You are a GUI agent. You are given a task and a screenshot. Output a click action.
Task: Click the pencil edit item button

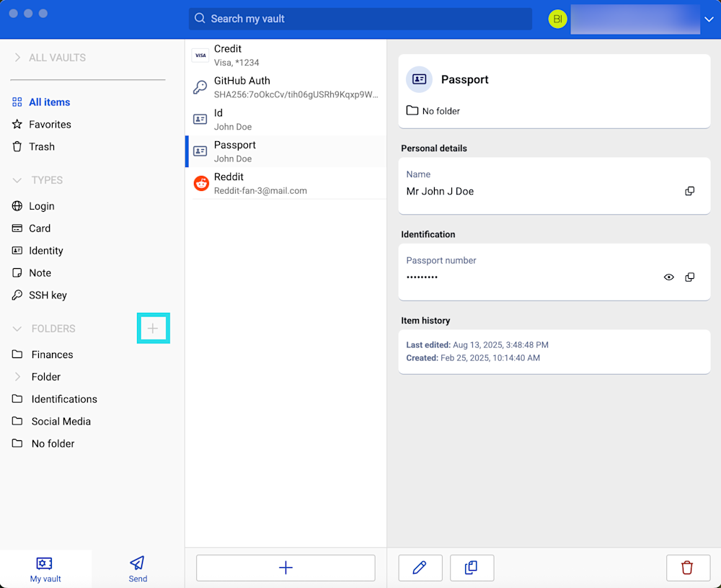click(x=420, y=568)
